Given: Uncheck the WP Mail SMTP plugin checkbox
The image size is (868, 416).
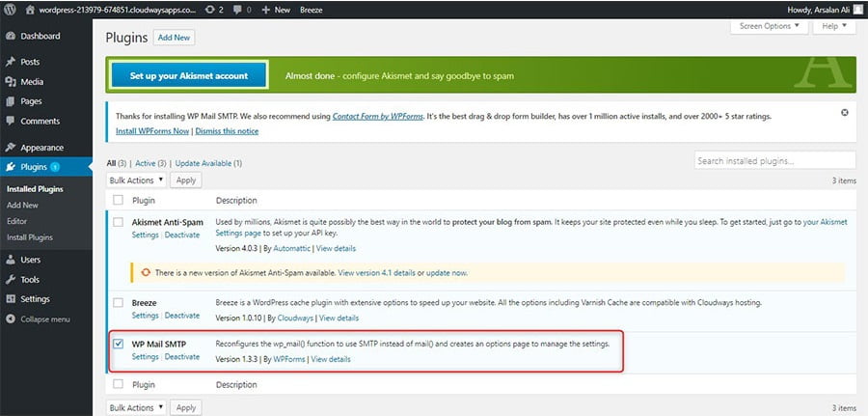Looking at the screenshot, I should coord(118,344).
